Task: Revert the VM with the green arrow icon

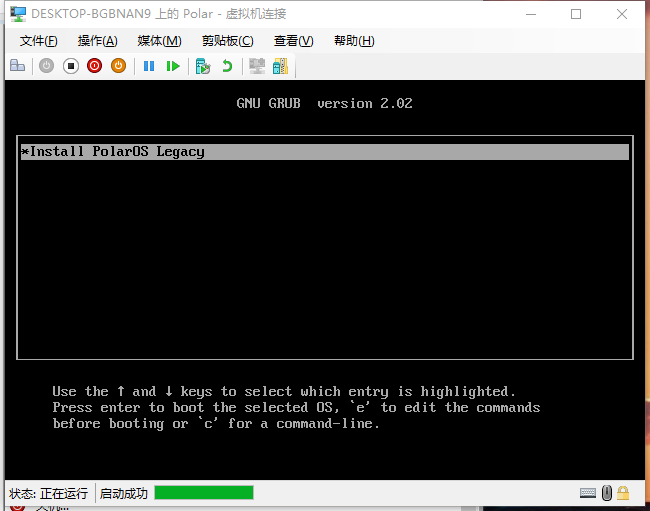Action: [x=227, y=66]
